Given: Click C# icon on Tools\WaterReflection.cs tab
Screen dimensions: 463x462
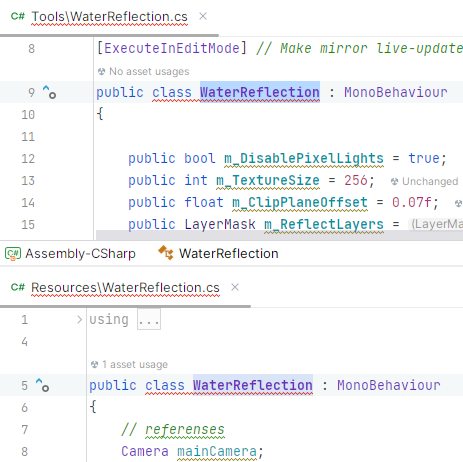Looking at the screenshot, I should point(18,16).
